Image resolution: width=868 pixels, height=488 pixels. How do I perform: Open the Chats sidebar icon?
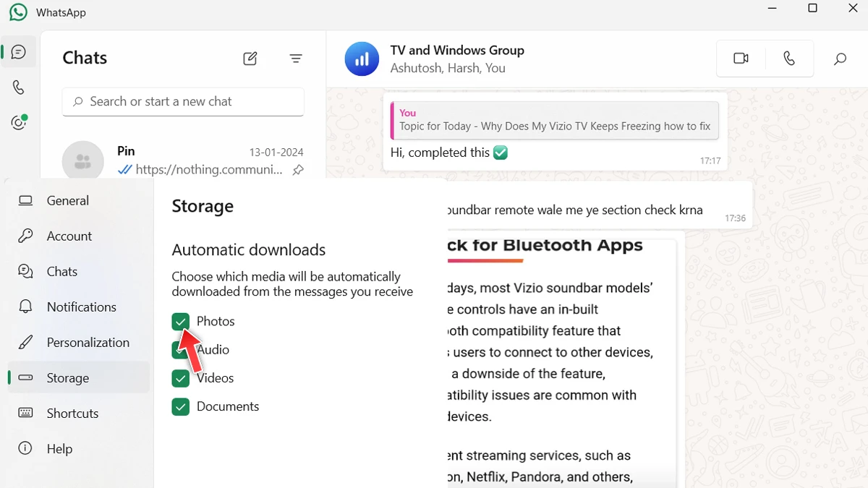pyautogui.click(x=19, y=52)
